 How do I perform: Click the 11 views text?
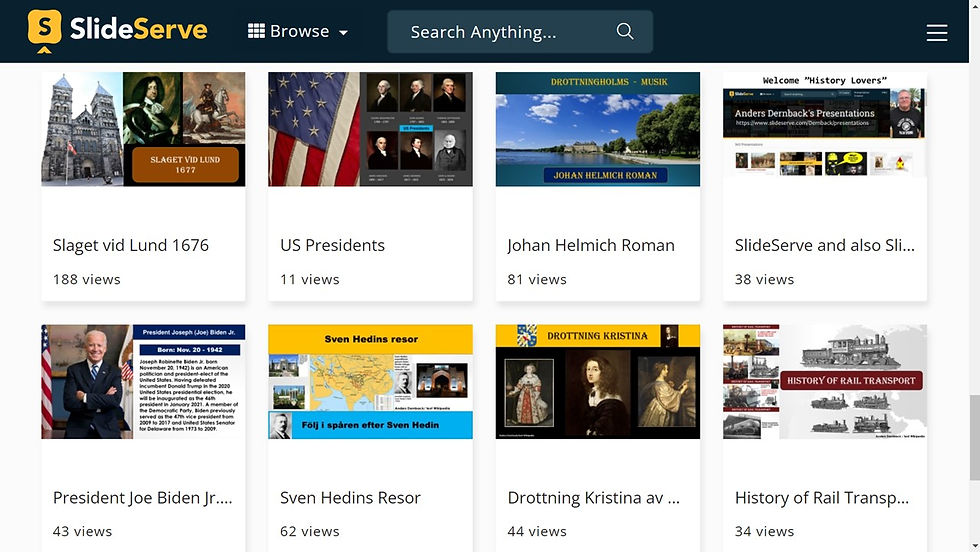point(309,279)
